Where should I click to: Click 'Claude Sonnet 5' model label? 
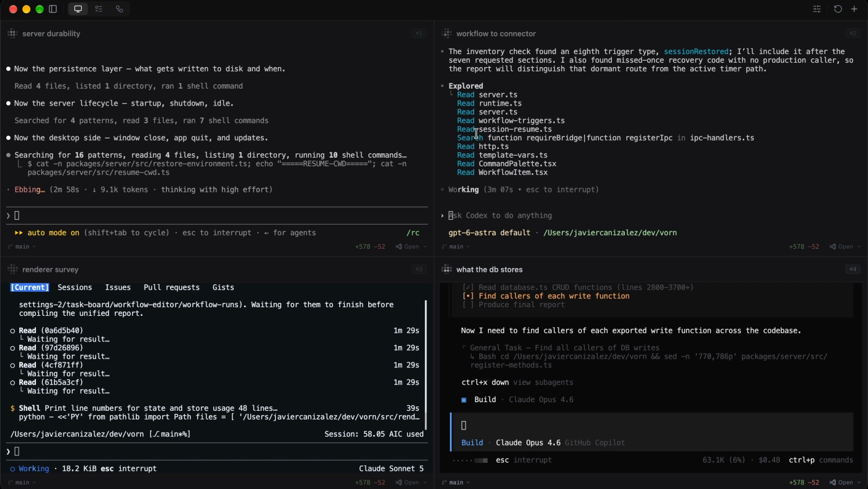391,469
